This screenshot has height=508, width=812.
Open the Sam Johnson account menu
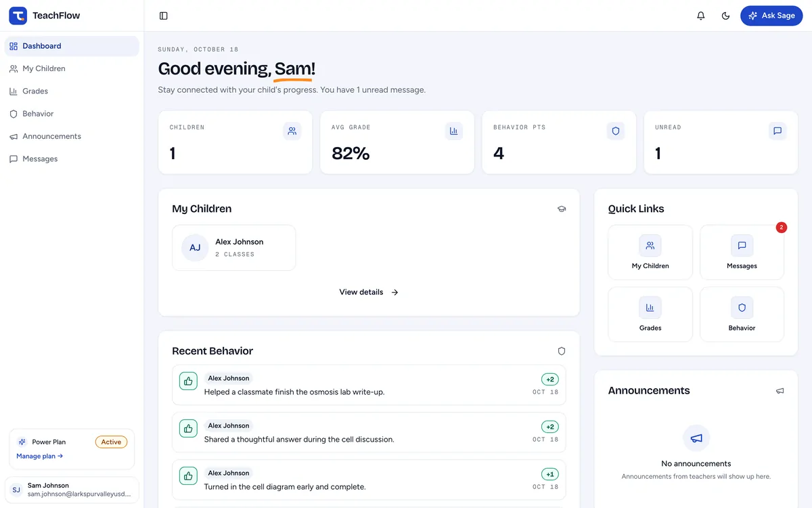pos(72,490)
